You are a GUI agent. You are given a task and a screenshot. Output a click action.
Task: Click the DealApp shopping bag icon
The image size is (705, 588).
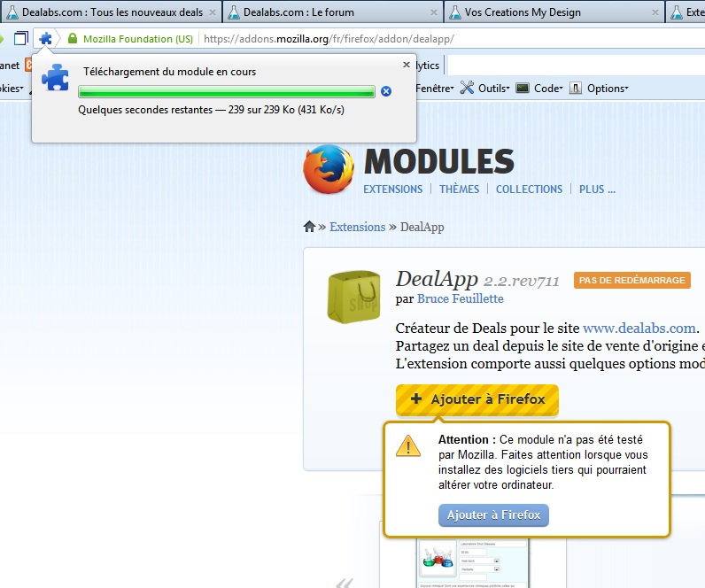(x=354, y=297)
